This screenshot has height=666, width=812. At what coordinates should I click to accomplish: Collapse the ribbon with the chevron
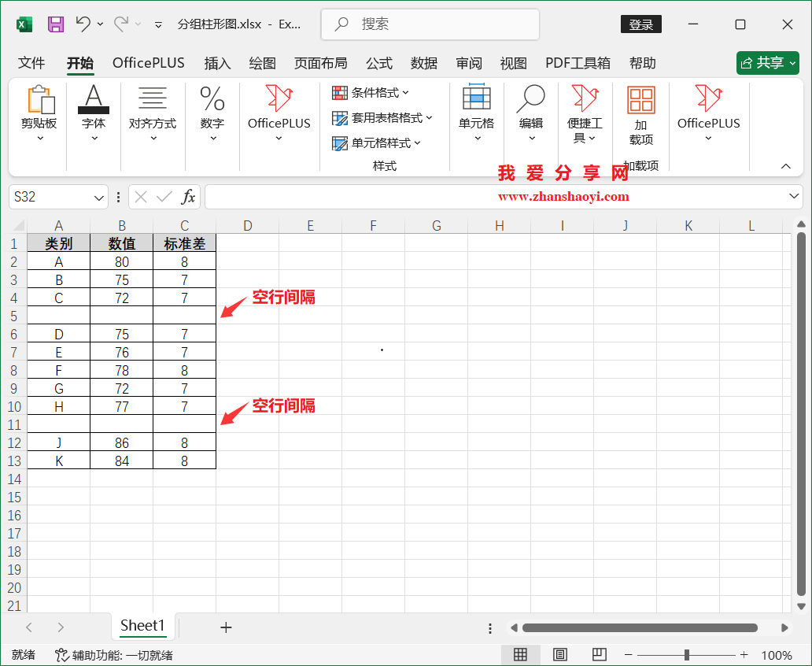pos(787,166)
